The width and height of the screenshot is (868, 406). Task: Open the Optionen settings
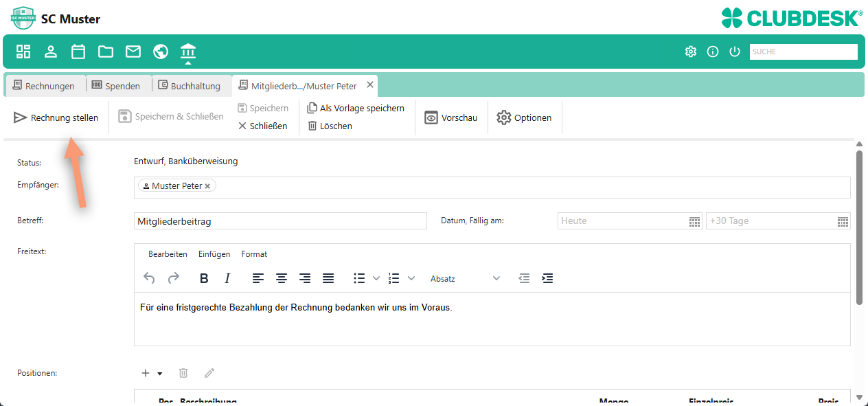click(x=525, y=118)
